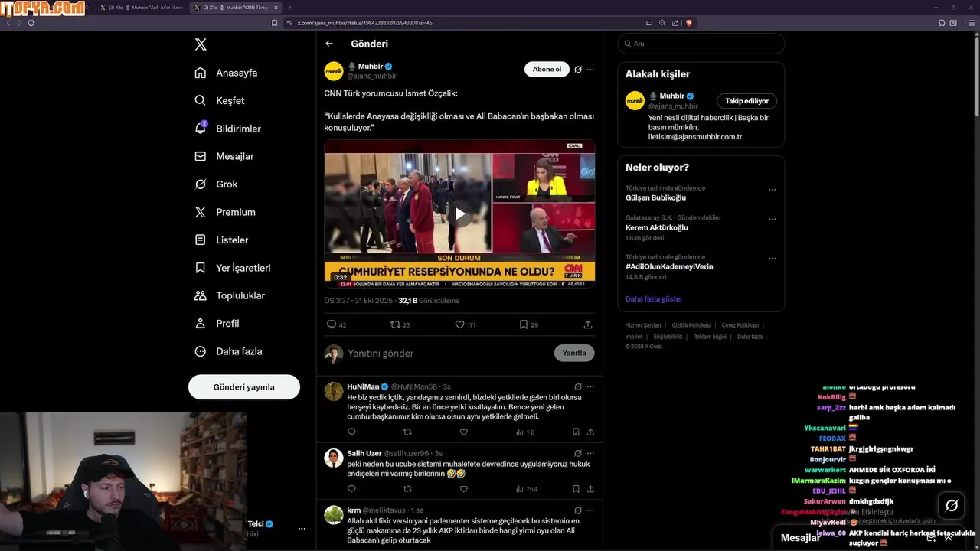Image resolution: width=980 pixels, height=551 pixels.
Task: Open sidebar Mesajlar page
Action: pos(224,156)
